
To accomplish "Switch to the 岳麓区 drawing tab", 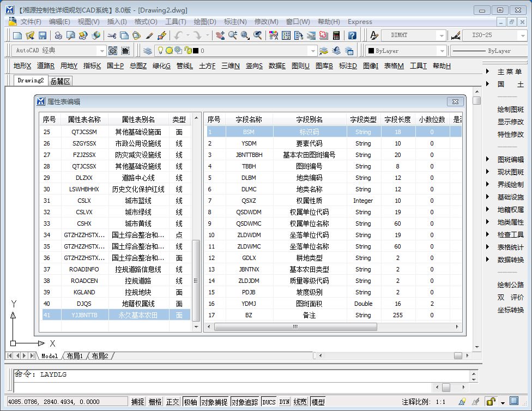I will pyautogui.click(x=61, y=81).
